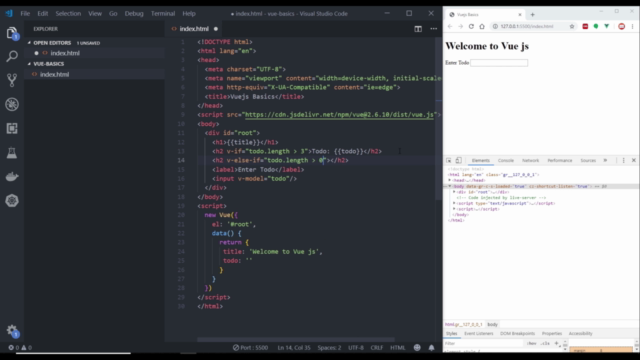Open the Debug view (no-bug icon)
This screenshot has width=640, height=360.
[x=12, y=104]
